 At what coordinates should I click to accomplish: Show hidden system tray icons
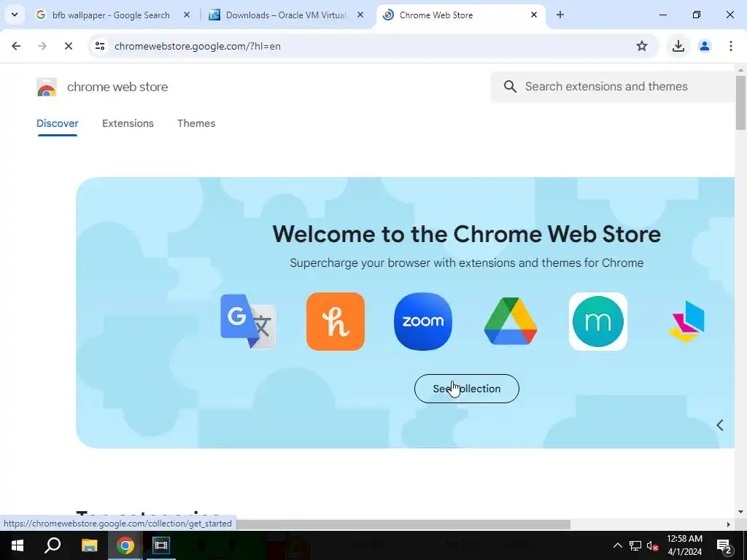click(617, 545)
